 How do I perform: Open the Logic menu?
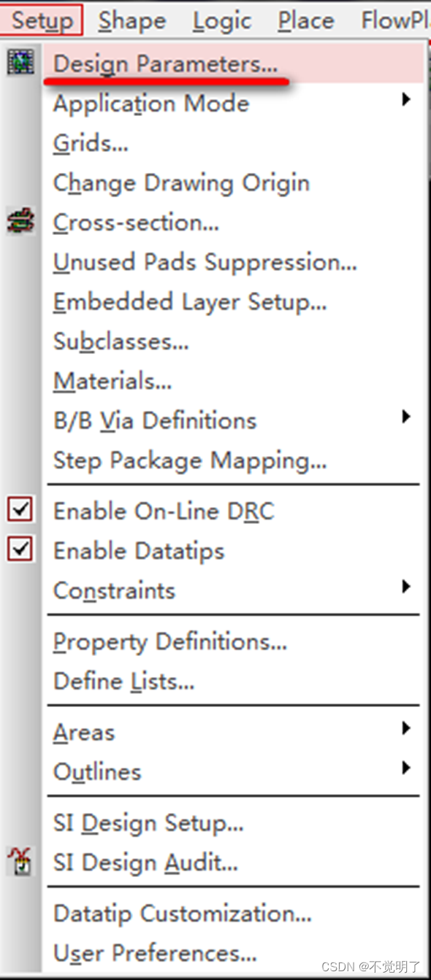click(x=222, y=20)
